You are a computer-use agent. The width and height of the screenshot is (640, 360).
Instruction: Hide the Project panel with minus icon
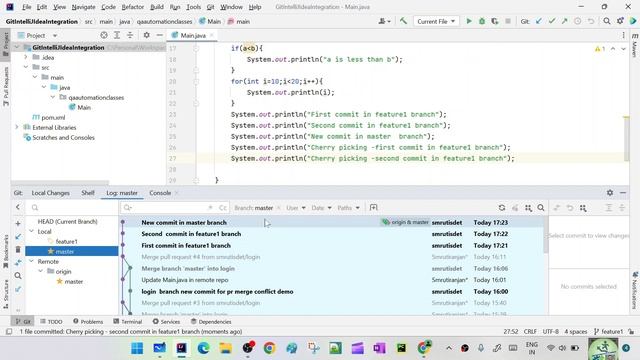(159, 36)
